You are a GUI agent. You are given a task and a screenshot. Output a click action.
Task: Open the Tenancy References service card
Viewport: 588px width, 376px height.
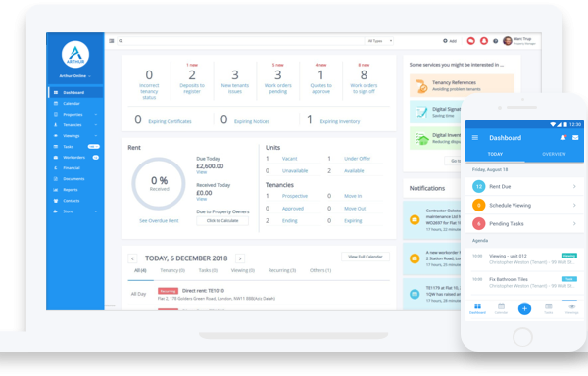click(x=462, y=86)
